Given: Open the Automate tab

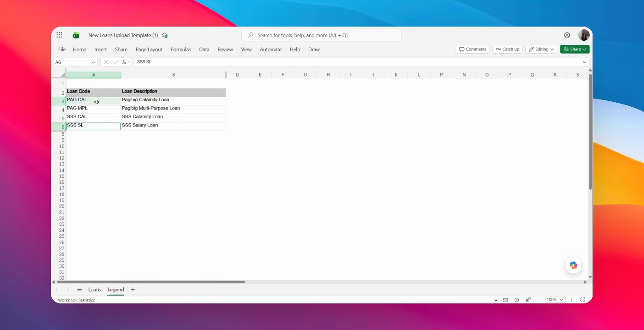Looking at the screenshot, I should pos(271,49).
